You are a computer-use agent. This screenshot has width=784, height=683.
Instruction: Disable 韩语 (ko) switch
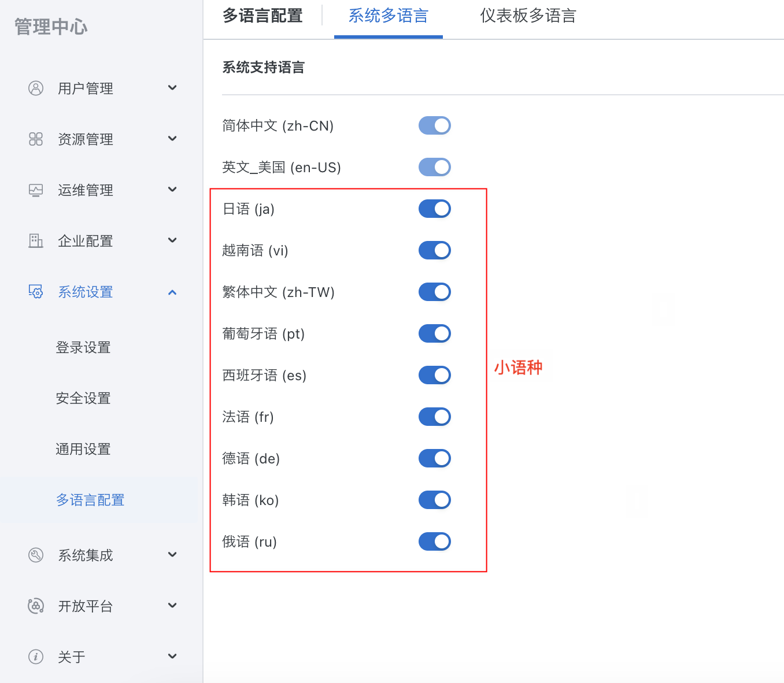435,500
